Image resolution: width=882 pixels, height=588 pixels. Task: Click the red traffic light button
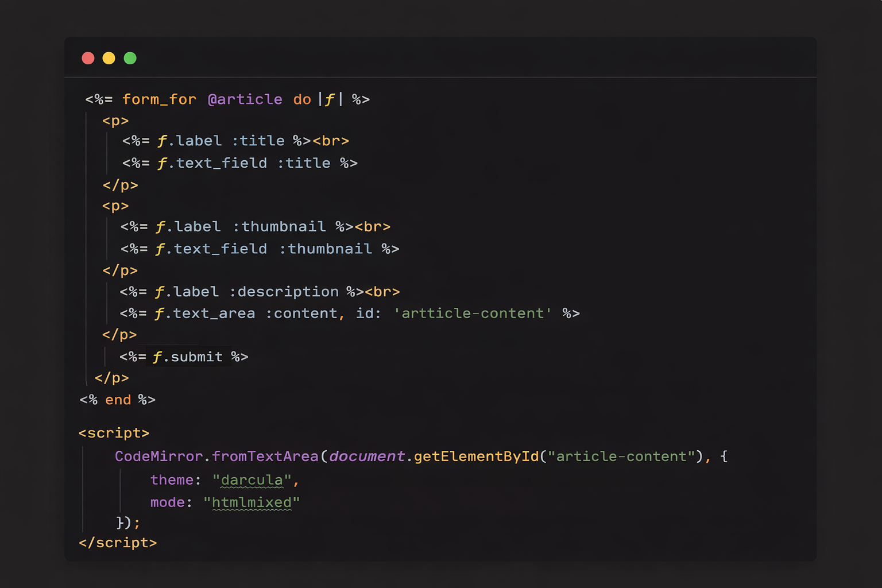click(x=88, y=58)
